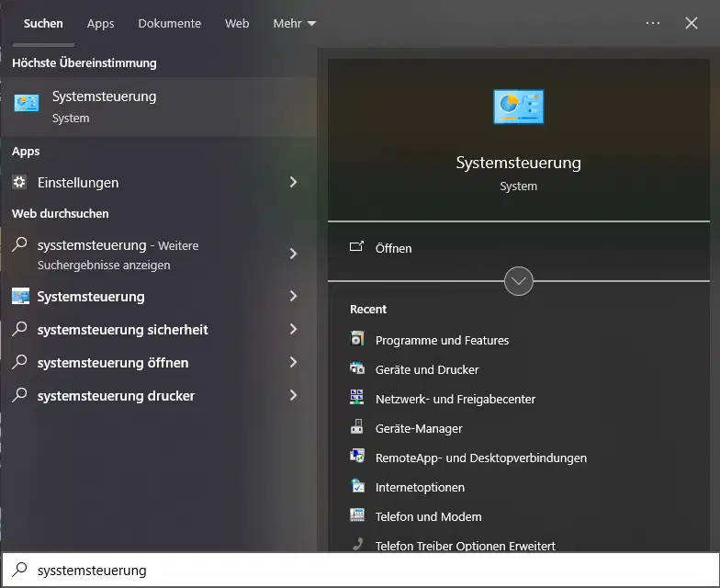Image resolution: width=720 pixels, height=588 pixels.
Task: Click magnifier icon beside systemsteuerung sicherheit
Action: coord(19,329)
